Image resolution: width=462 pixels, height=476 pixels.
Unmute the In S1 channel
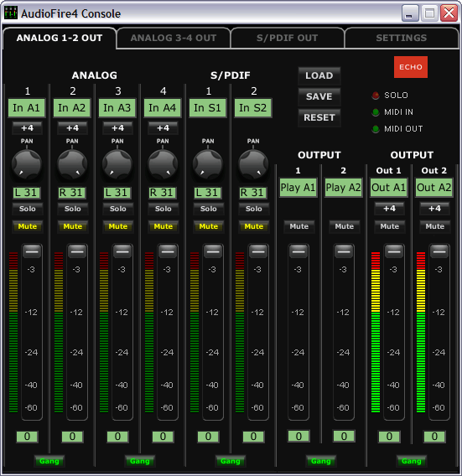pyautogui.click(x=209, y=226)
